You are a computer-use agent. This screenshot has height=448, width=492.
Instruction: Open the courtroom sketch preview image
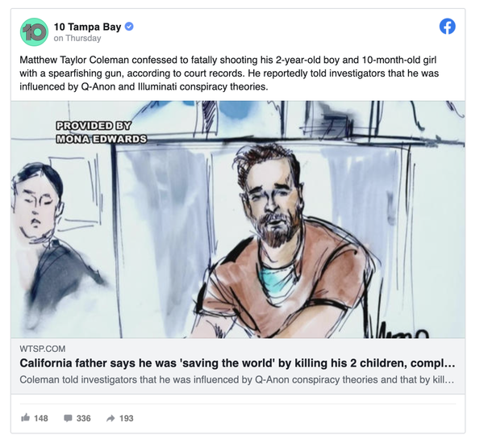click(238, 219)
